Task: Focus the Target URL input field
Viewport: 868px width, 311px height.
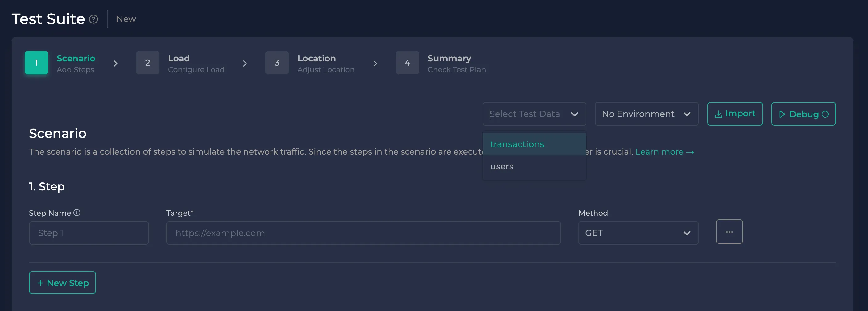Action: pos(363,233)
